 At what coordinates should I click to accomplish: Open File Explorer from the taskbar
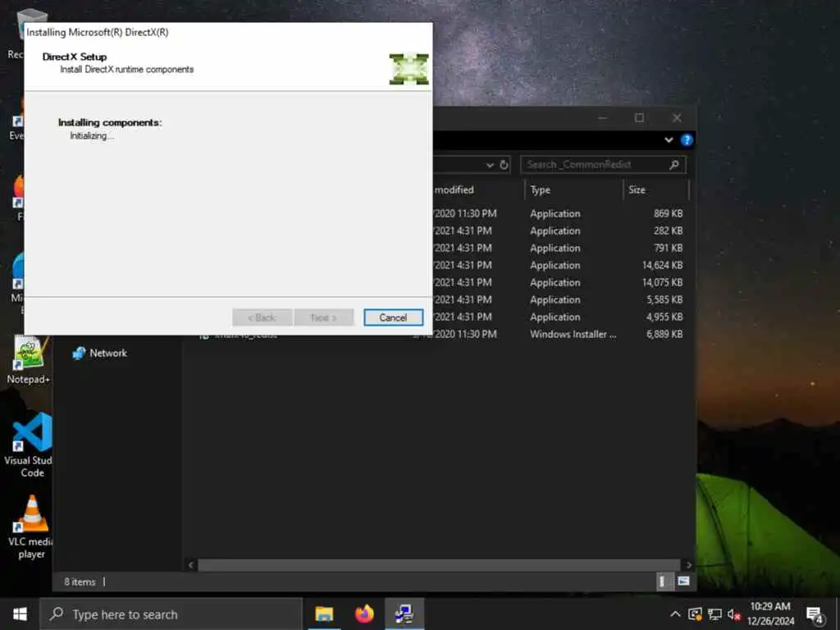coord(323,614)
